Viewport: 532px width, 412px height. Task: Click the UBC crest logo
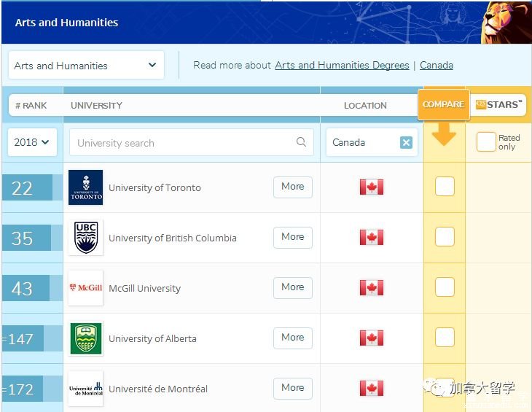tap(85, 238)
